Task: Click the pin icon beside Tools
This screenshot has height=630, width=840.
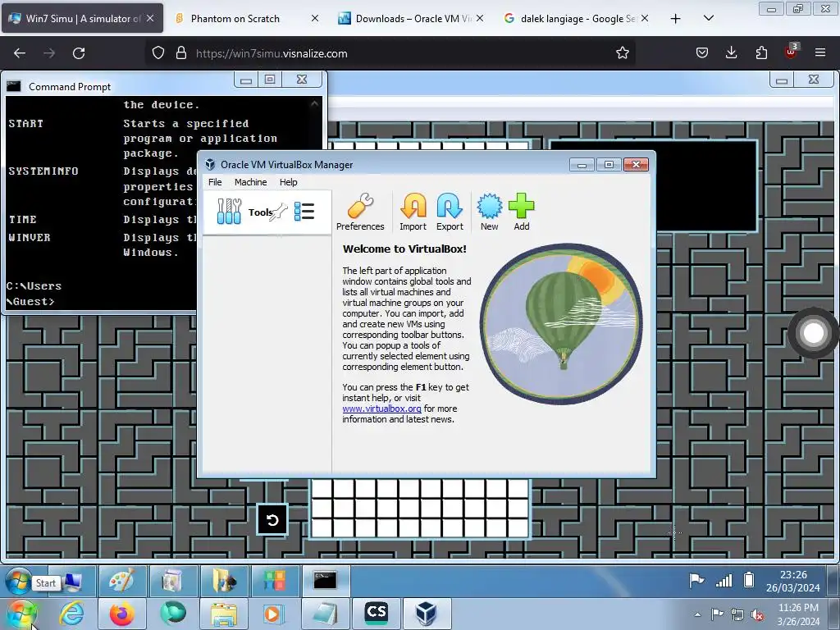Action: [280, 212]
